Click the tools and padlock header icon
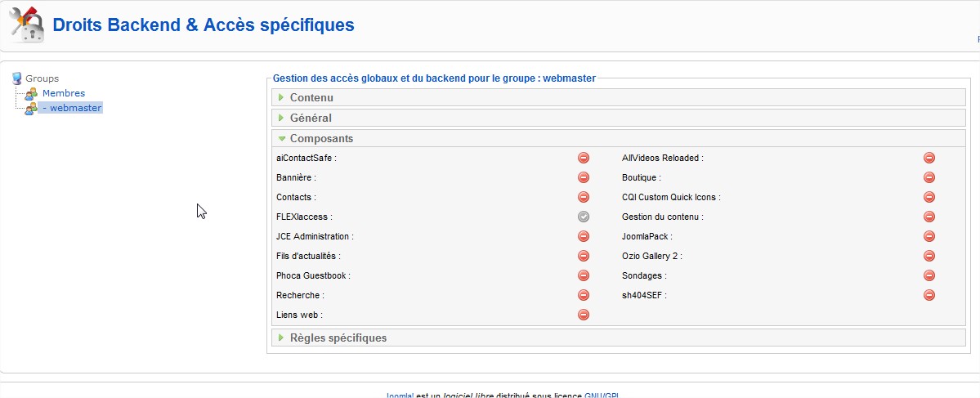 tap(26, 25)
